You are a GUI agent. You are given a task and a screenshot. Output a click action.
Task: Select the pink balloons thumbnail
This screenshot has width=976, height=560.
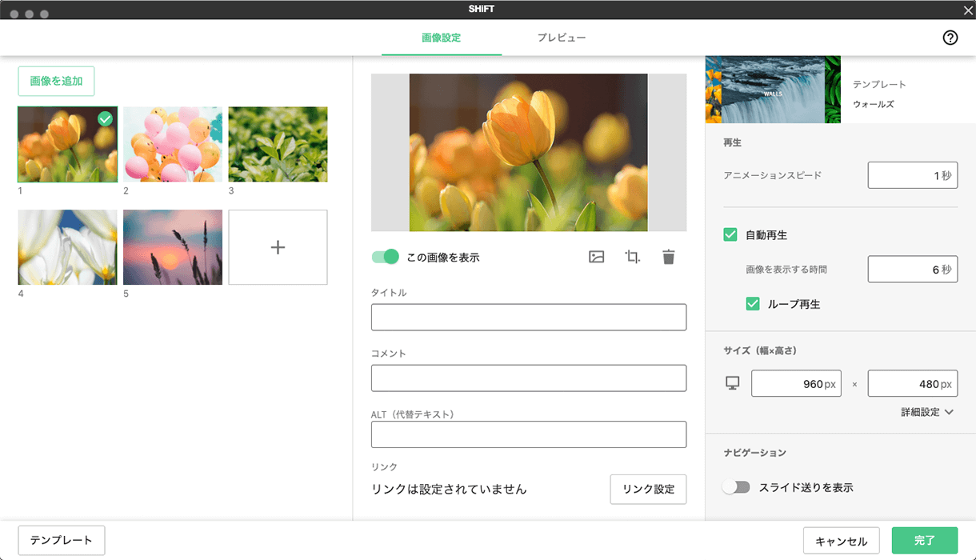coord(173,145)
